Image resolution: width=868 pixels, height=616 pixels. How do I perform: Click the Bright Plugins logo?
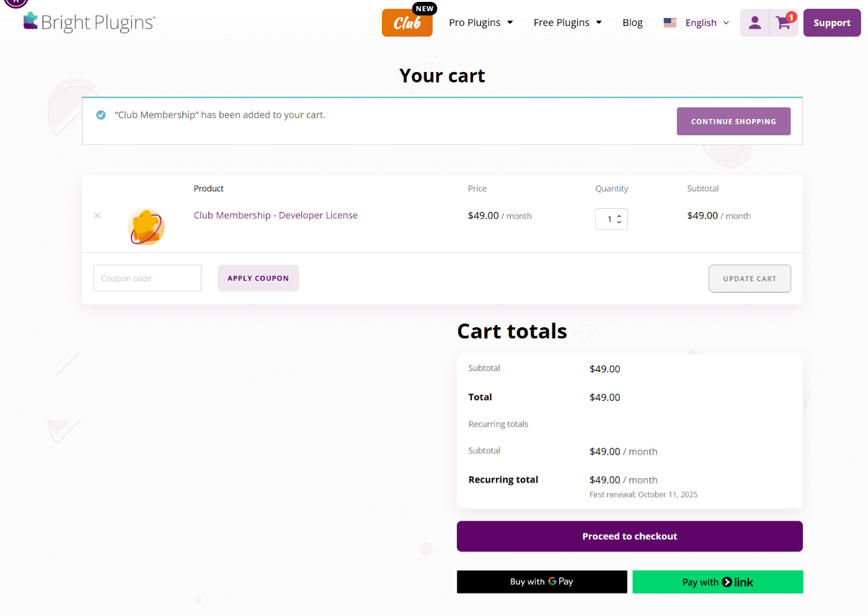click(x=89, y=22)
